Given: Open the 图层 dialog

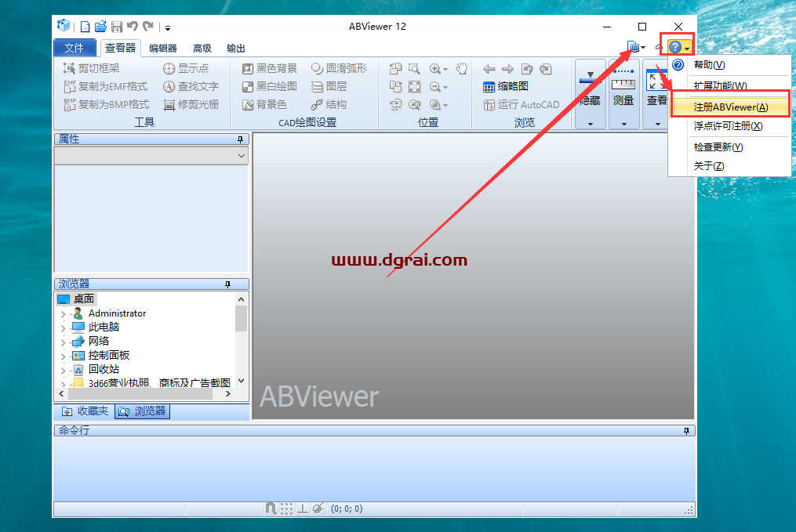Looking at the screenshot, I should point(329,86).
